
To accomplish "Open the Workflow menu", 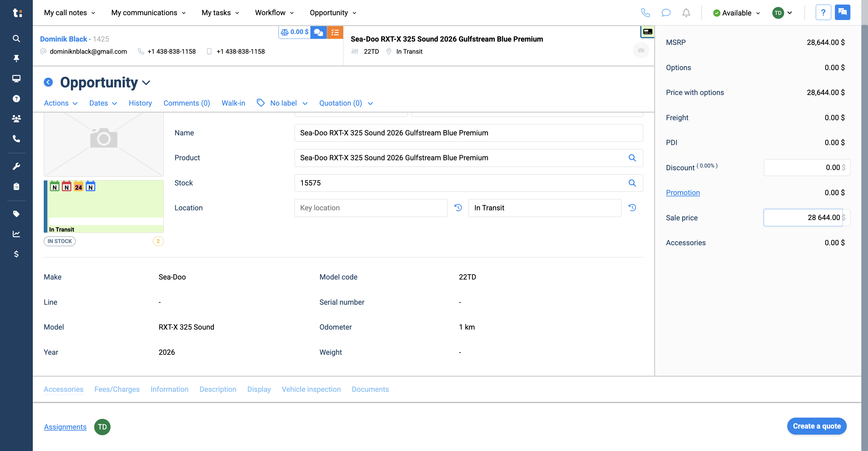I will tap(274, 13).
